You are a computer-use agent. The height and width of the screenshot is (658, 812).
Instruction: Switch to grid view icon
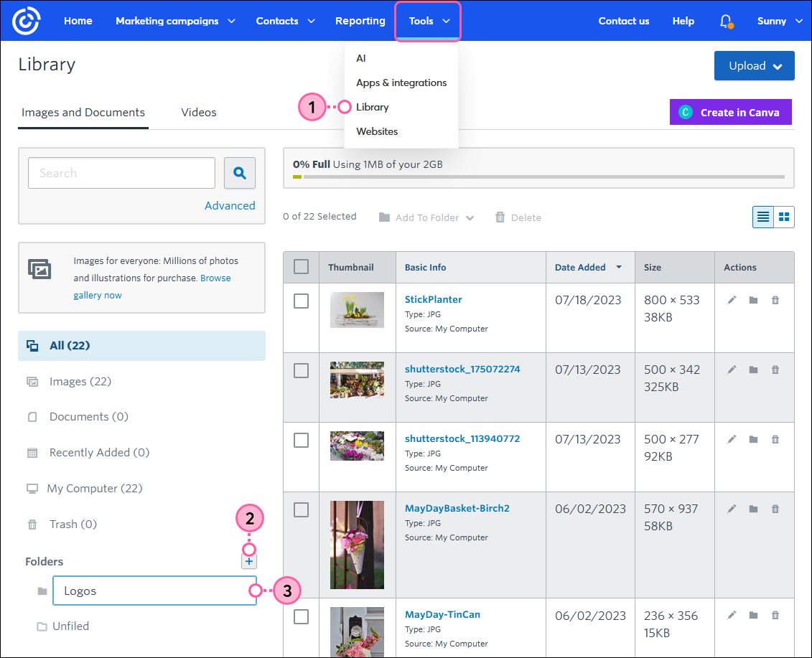784,217
